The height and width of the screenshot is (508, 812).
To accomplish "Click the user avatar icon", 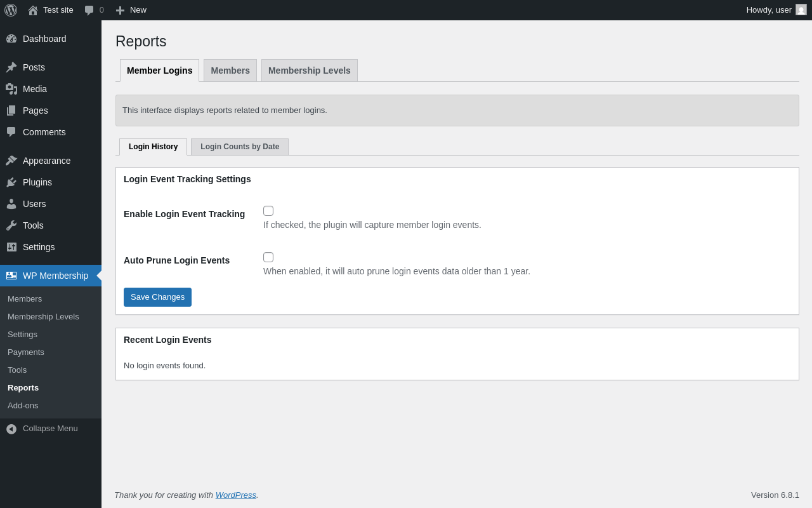I will coord(801,10).
